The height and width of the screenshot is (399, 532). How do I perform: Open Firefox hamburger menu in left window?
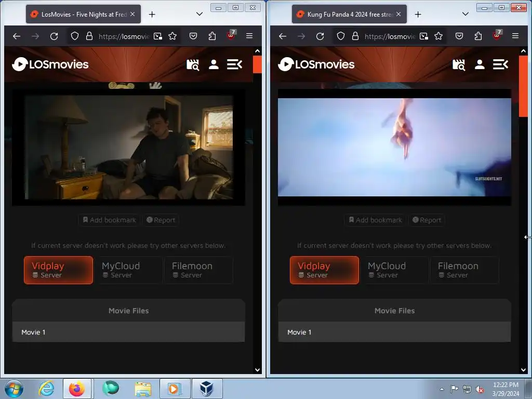(x=249, y=36)
